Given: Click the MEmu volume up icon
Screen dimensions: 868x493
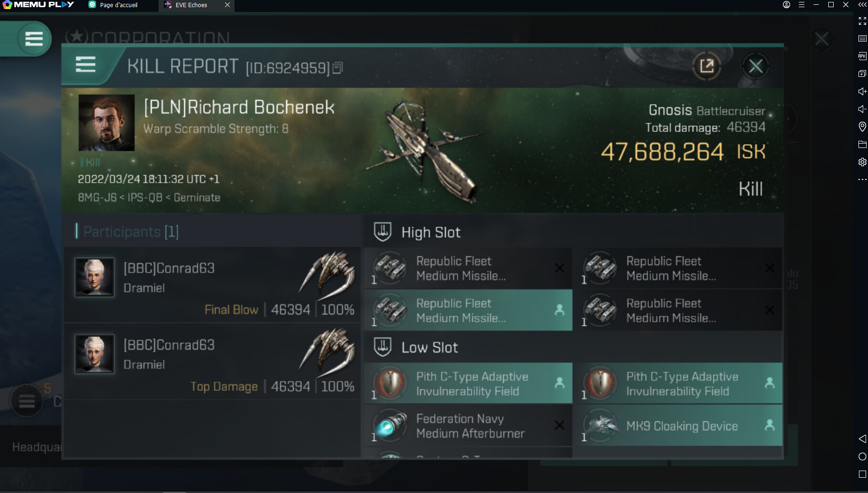Looking at the screenshot, I should [862, 91].
